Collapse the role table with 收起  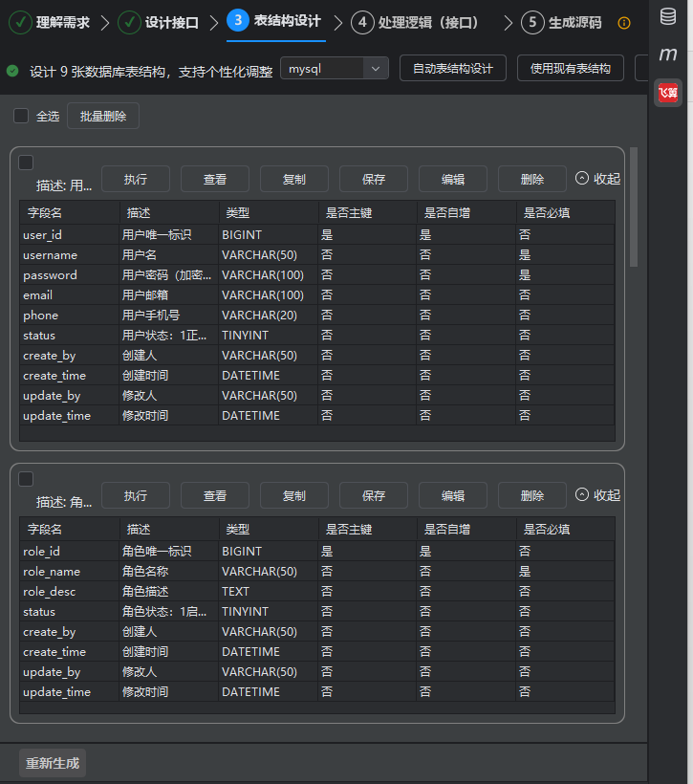coord(598,495)
